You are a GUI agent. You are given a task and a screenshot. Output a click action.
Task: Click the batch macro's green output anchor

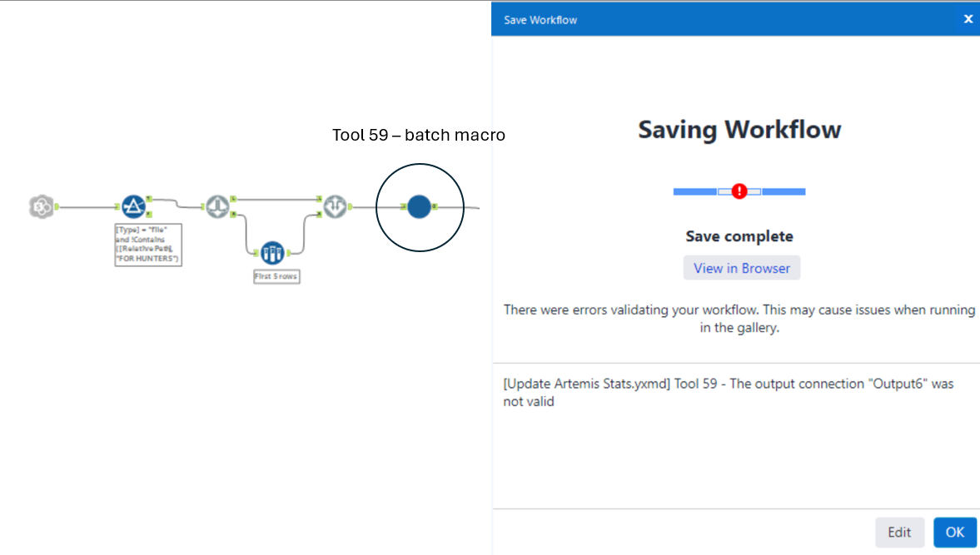click(435, 206)
